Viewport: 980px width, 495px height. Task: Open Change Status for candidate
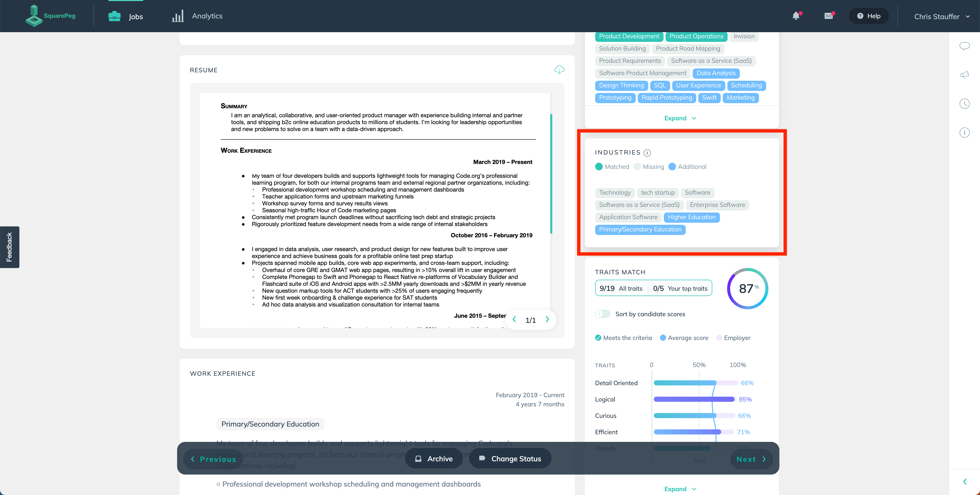(x=510, y=459)
